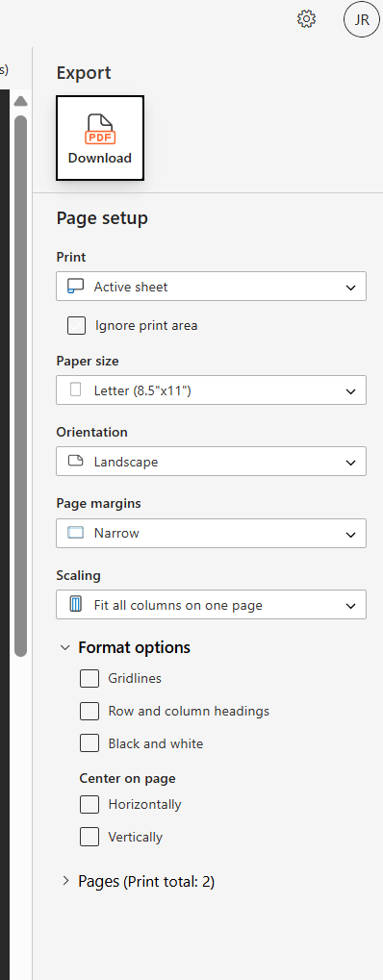Click the Narrow margins icon
Screen dimensions: 383x980
click(76, 533)
